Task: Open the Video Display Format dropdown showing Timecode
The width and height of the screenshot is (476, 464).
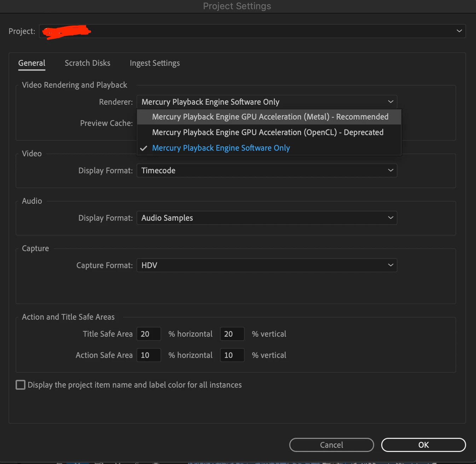Action: pos(267,170)
